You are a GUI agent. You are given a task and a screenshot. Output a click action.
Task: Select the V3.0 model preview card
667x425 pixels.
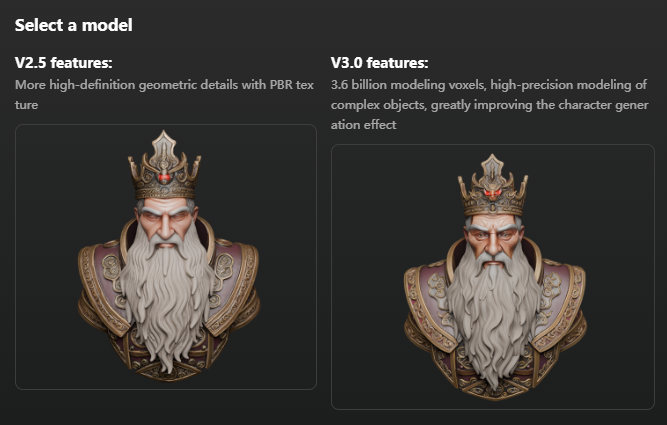493,277
